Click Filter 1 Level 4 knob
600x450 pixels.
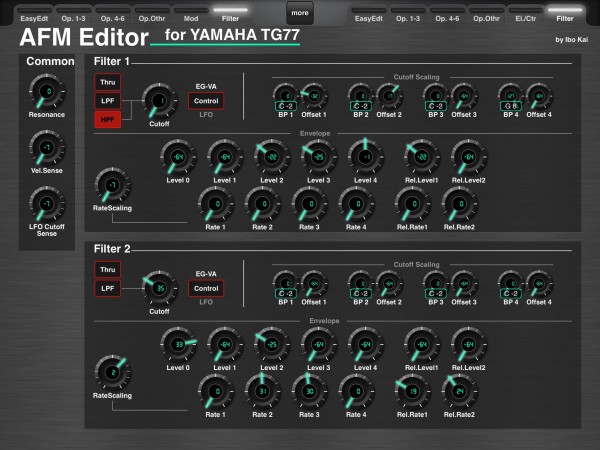pos(365,157)
